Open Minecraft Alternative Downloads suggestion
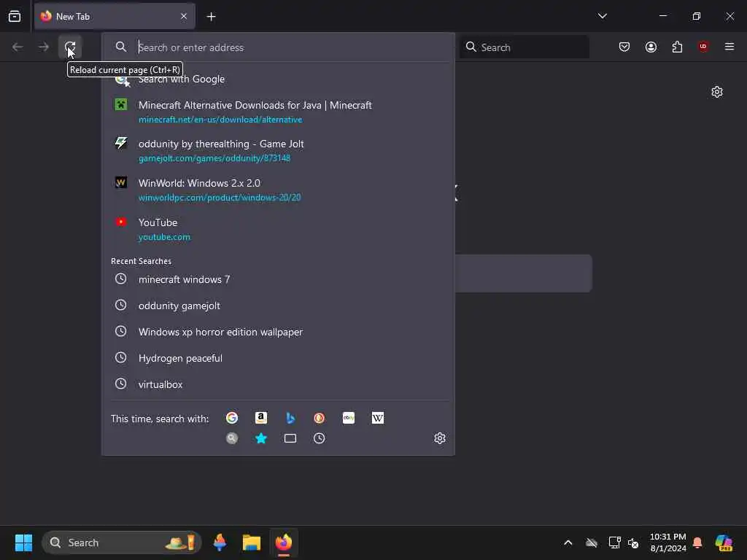Screen dimensions: 747x560 click(278, 112)
